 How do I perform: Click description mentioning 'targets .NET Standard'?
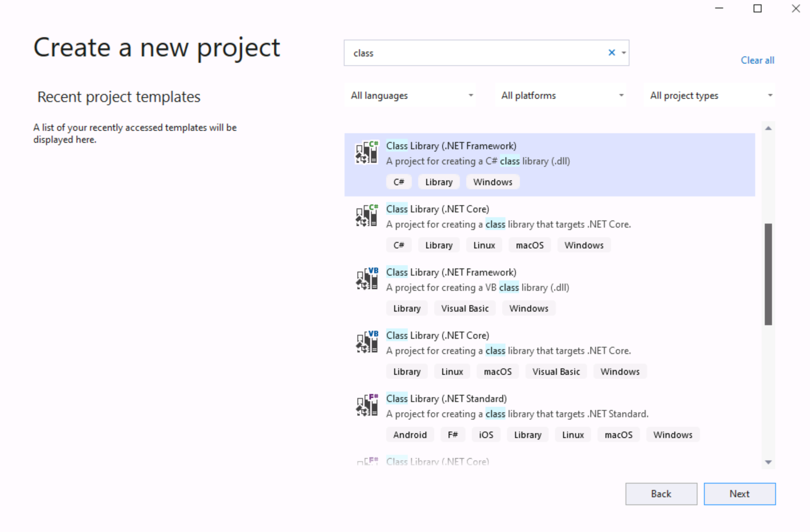pos(517,414)
